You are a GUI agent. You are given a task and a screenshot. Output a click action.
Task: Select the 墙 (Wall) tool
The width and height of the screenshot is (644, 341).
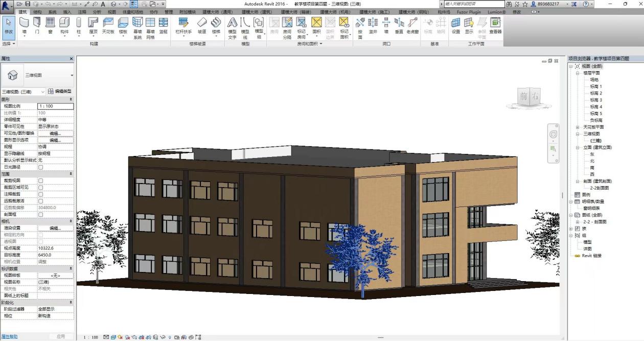click(24, 25)
